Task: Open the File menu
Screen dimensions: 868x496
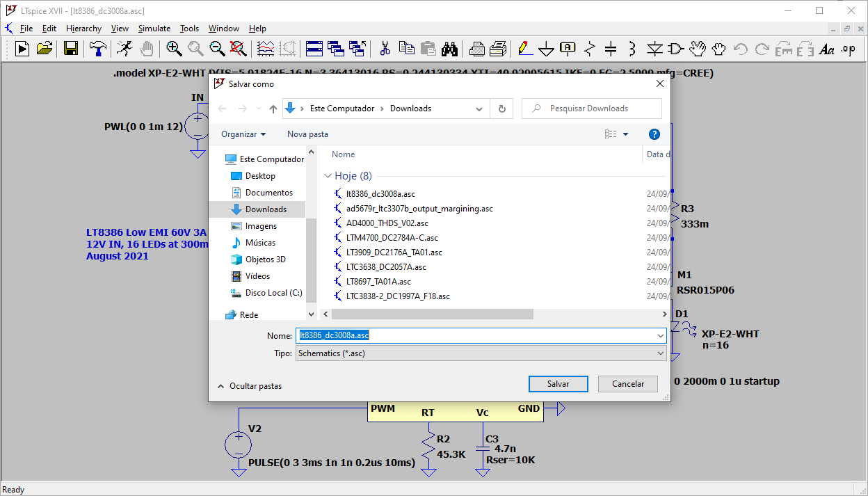Action: (x=26, y=29)
